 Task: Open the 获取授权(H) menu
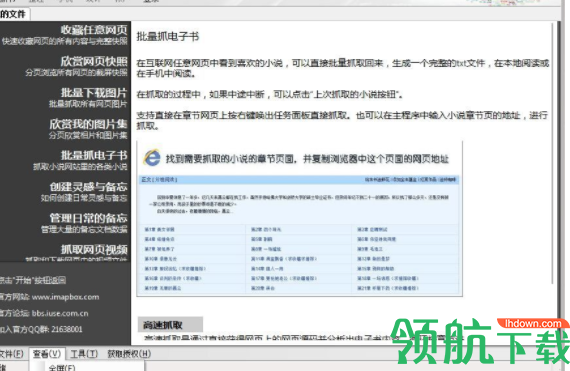(x=129, y=354)
